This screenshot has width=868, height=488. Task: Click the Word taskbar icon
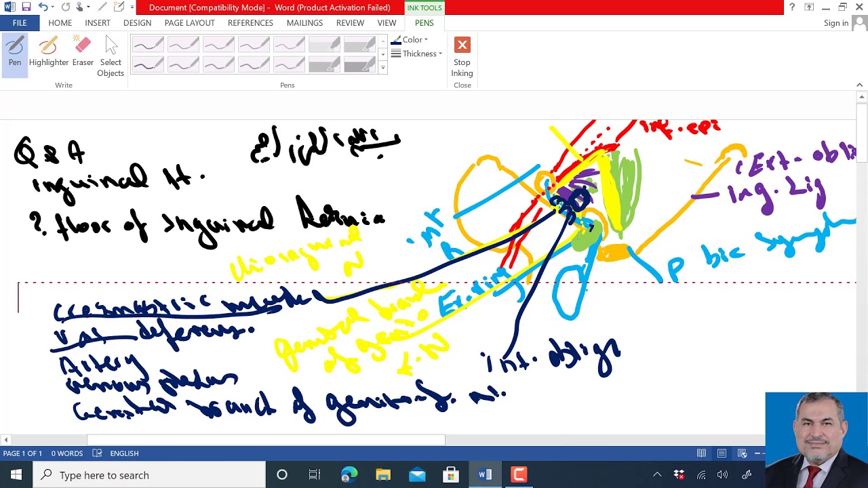click(x=485, y=475)
